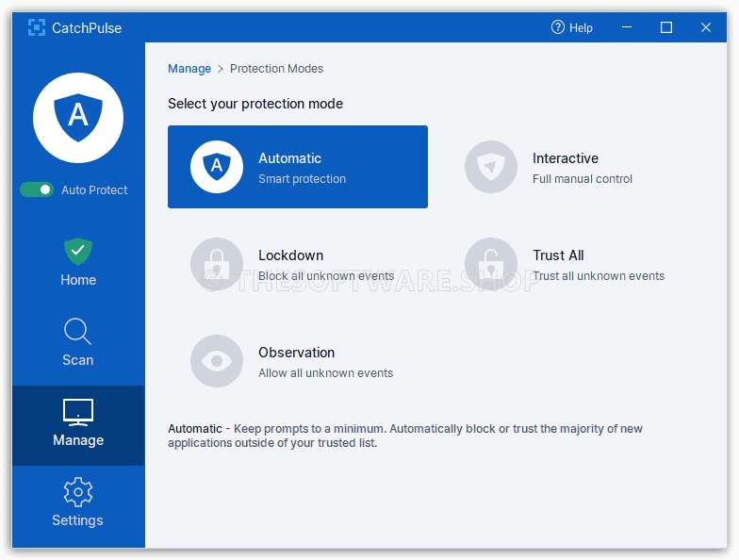Screen dimensions: 739x560
Task: Maximize the CatchPulse window
Action: [x=666, y=28]
